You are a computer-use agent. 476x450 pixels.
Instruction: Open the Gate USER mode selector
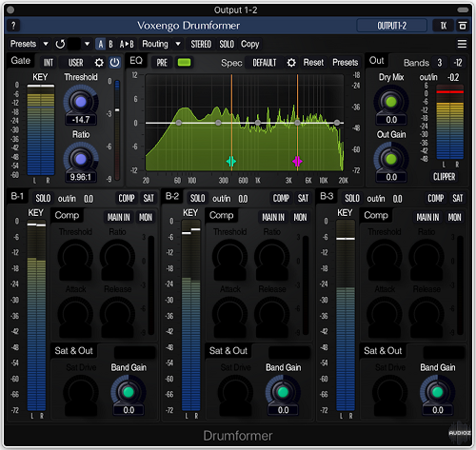click(x=75, y=63)
